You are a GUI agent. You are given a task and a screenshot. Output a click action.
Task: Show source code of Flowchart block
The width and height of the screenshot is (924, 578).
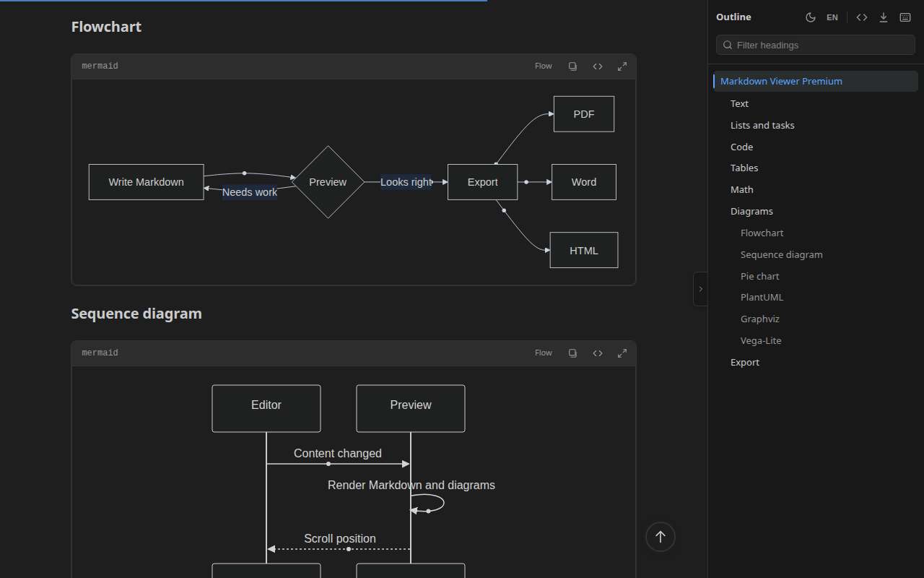pyautogui.click(x=598, y=66)
